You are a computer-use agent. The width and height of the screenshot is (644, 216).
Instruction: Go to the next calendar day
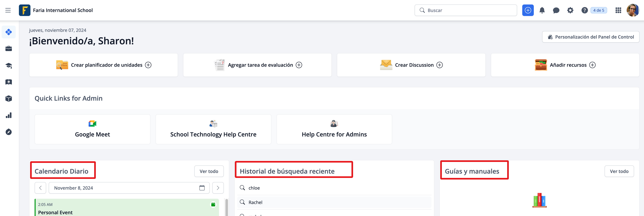pyautogui.click(x=218, y=188)
